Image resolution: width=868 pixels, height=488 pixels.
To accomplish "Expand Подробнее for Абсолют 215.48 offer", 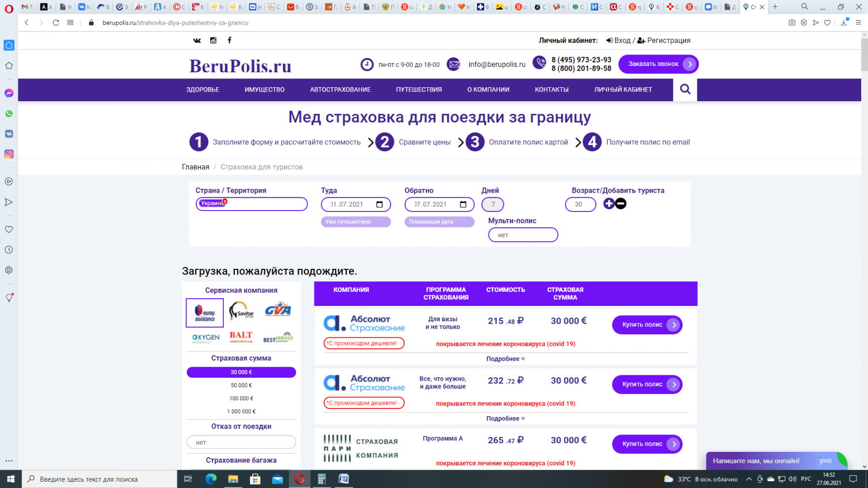I will pos(505,359).
